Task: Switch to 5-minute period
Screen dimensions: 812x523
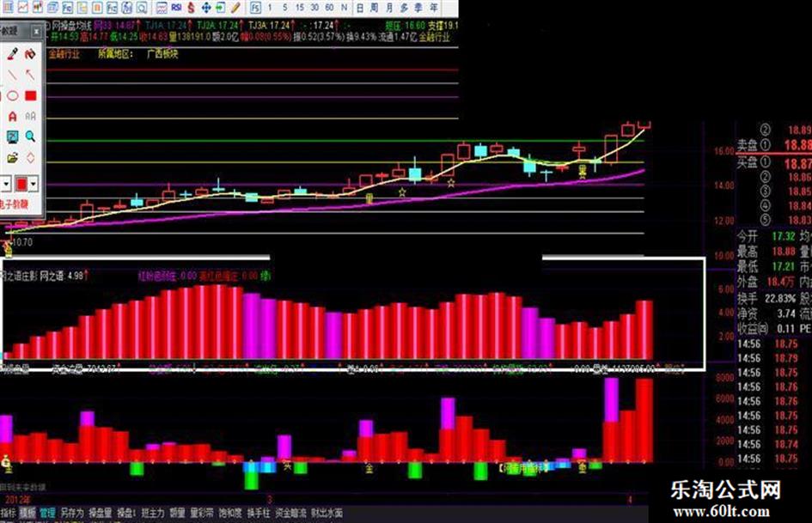Action: point(284,7)
